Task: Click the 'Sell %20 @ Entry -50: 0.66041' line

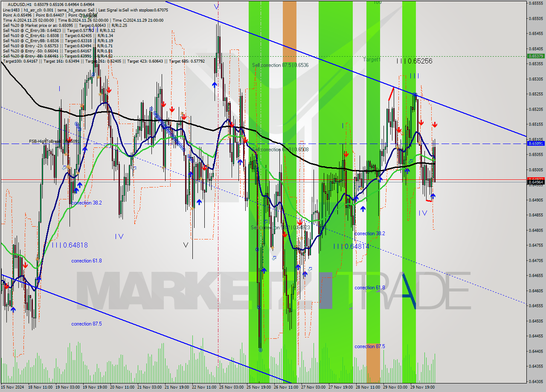Action: click(58, 51)
